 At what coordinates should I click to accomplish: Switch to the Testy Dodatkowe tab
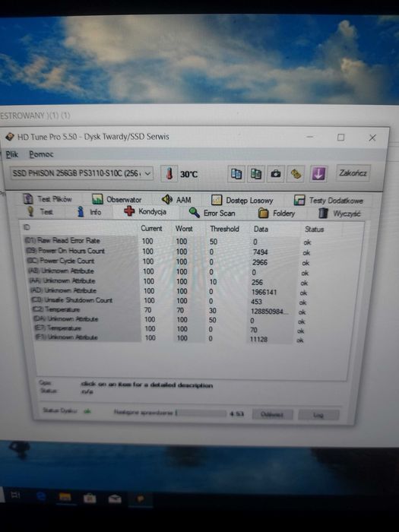pyautogui.click(x=328, y=201)
